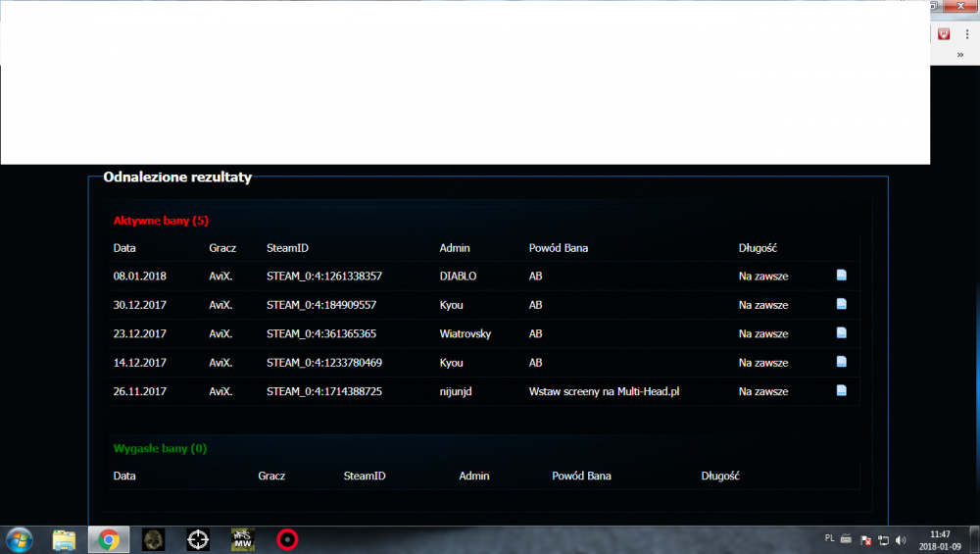Open the Windows Start menu

pos(19,539)
